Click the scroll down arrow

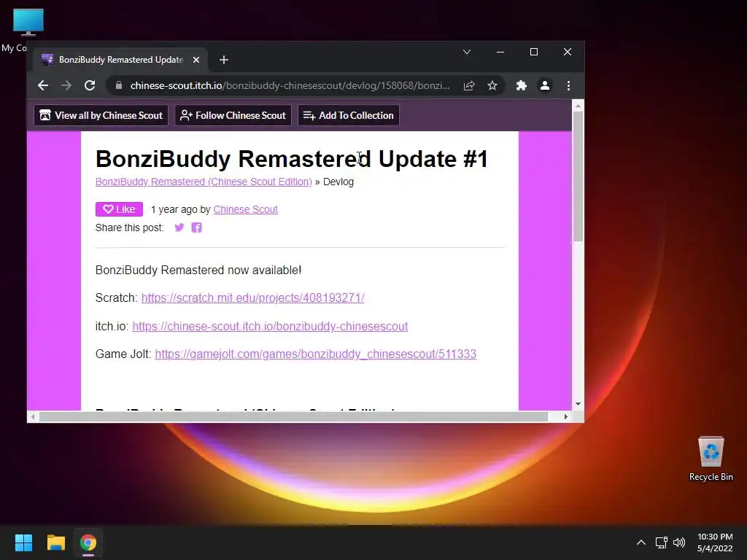[578, 404]
